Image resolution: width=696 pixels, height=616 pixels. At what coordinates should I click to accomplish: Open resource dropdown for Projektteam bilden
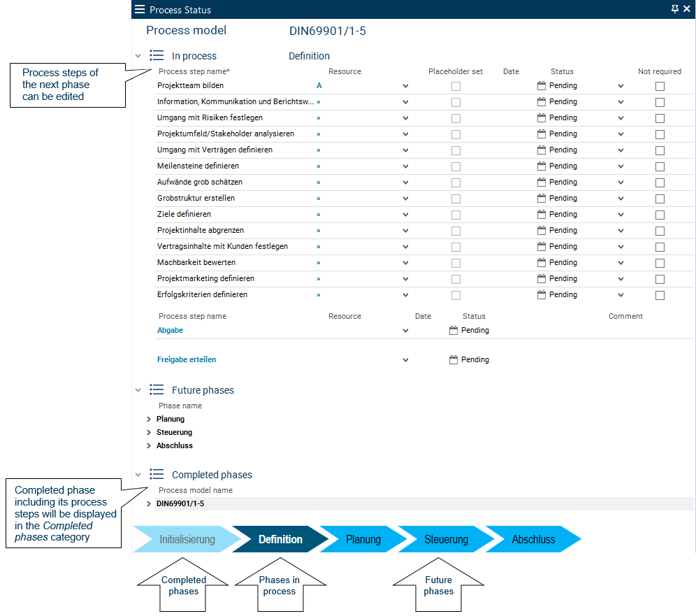coord(406,86)
